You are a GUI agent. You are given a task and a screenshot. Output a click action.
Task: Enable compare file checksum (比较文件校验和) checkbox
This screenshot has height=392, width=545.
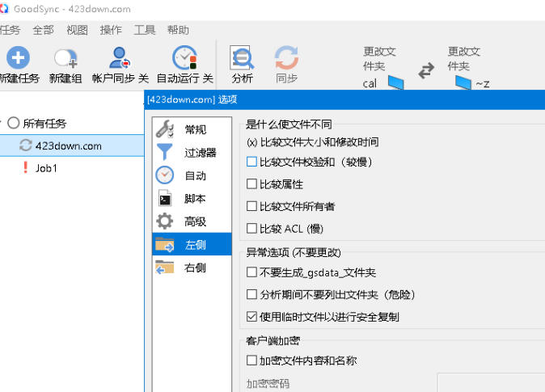[x=251, y=162]
